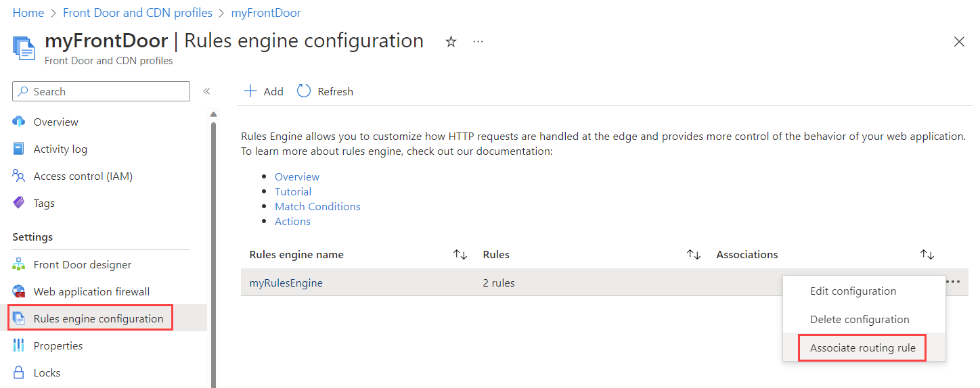
Task: Open the Tutorial documentation link
Action: click(293, 191)
